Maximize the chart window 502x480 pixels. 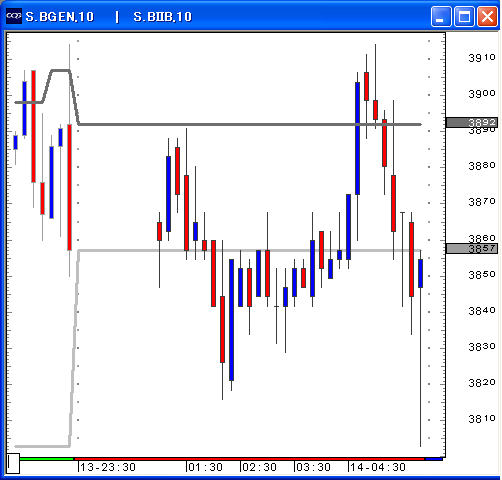tap(464, 16)
